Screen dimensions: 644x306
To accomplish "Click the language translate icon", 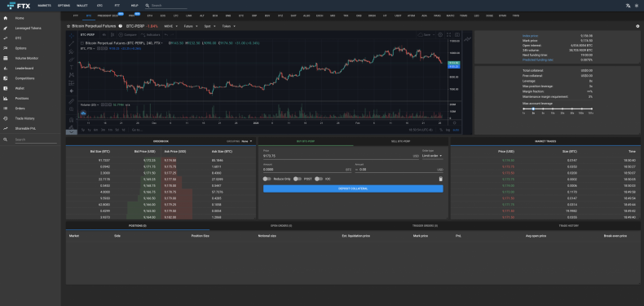I will [628, 6].
